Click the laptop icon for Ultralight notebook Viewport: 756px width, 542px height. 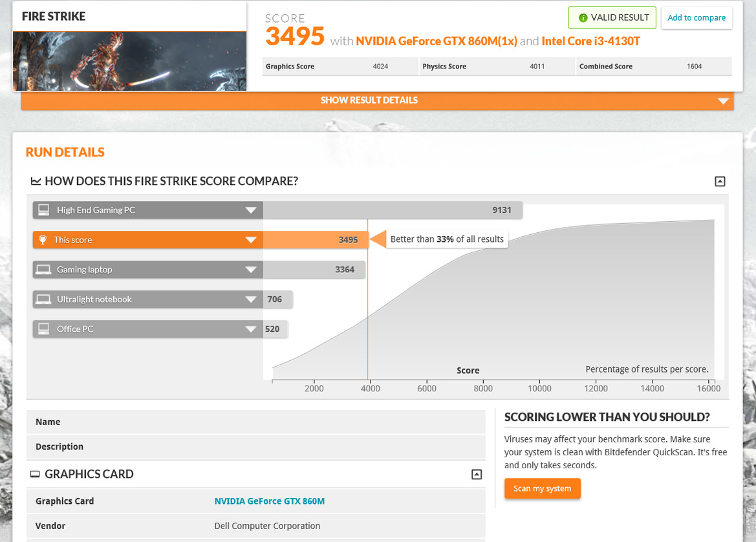(x=43, y=299)
